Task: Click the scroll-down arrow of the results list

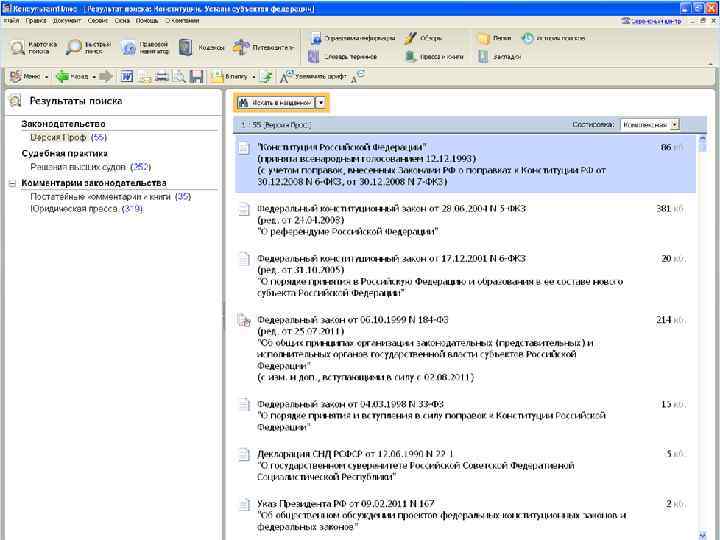Action: pos(702,535)
